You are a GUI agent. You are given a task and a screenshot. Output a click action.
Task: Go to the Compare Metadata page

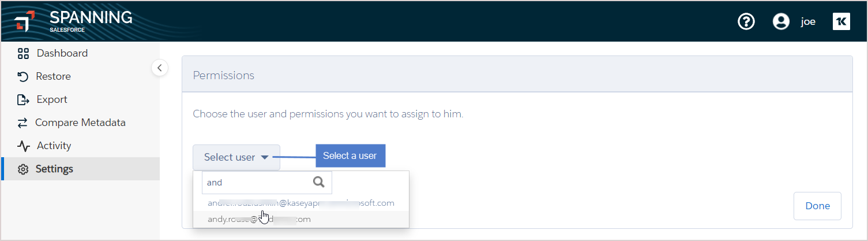[x=80, y=123]
